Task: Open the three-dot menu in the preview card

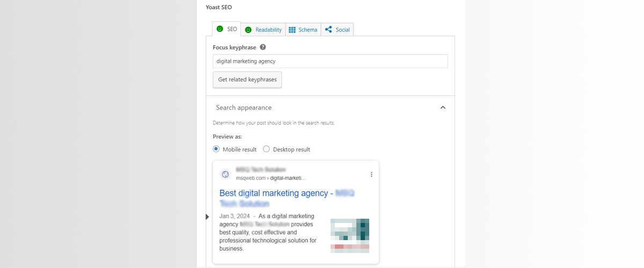Action: tap(371, 174)
